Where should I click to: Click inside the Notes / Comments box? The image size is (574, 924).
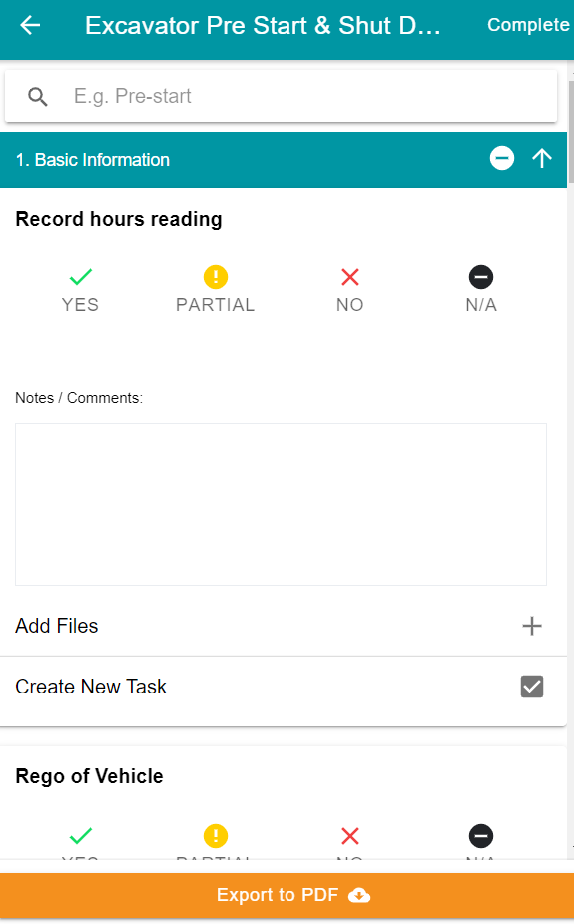[x=282, y=505]
